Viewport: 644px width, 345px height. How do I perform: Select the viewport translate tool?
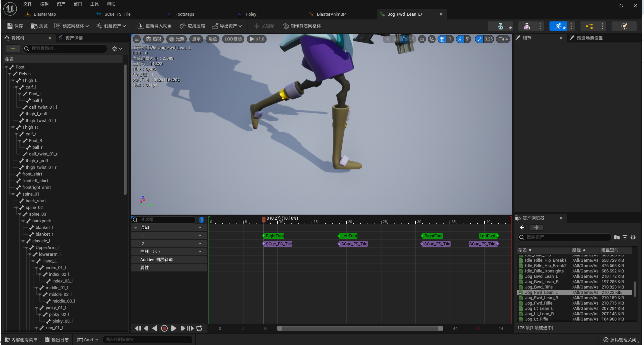[395, 39]
